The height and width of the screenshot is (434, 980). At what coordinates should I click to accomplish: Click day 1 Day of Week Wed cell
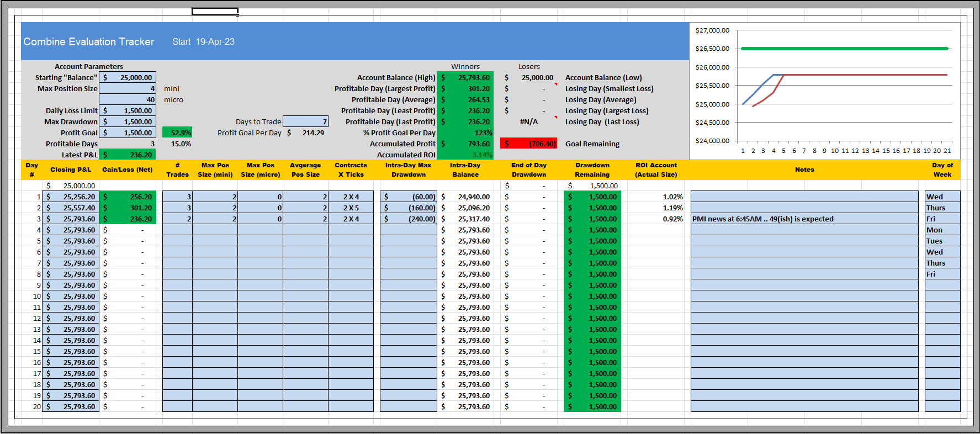[942, 197]
